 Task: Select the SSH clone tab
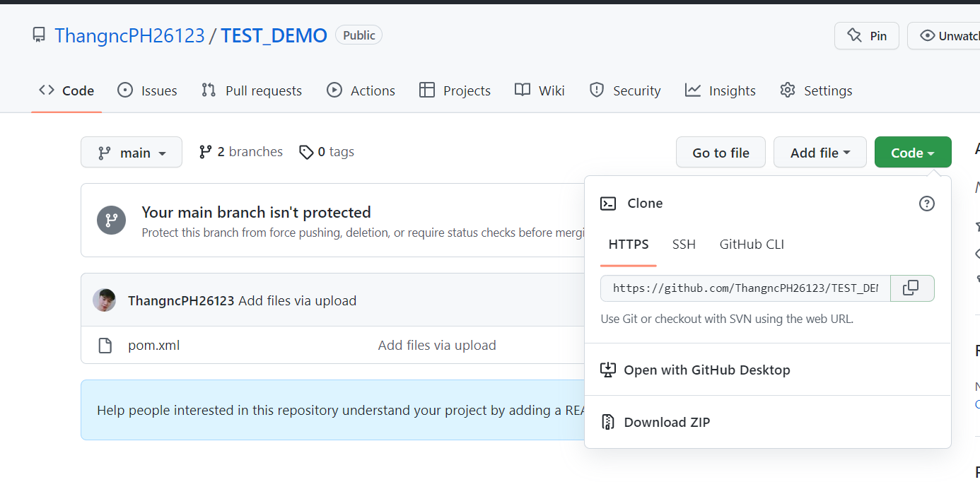click(684, 245)
